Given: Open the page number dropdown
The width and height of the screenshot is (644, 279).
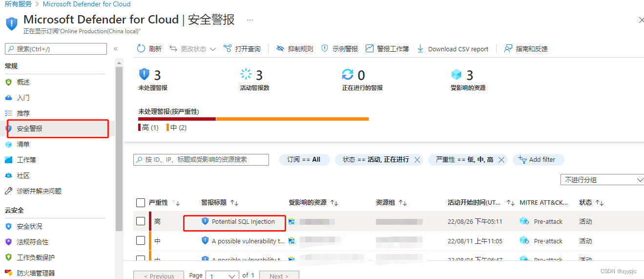Looking at the screenshot, I should [222, 276].
